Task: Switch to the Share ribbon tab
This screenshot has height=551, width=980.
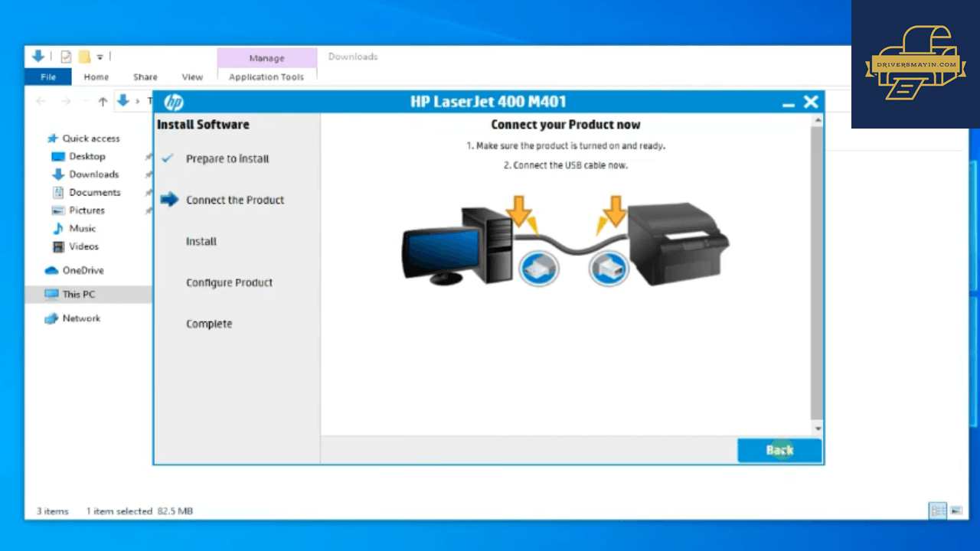Action: click(x=145, y=77)
